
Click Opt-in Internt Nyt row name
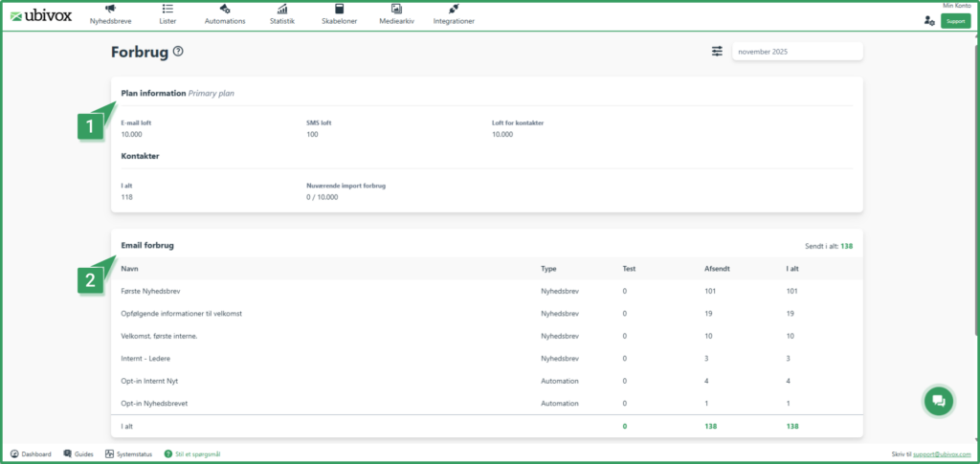[x=149, y=381]
